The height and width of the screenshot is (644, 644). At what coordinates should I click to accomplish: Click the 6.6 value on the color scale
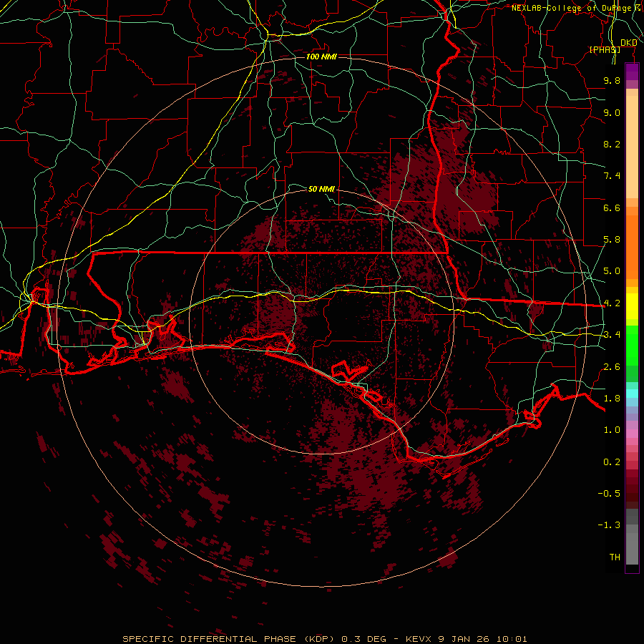tap(612, 208)
